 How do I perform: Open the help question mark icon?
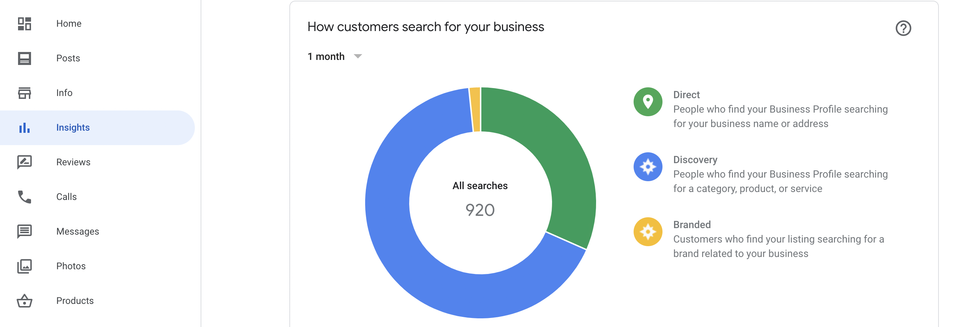pos(903,28)
